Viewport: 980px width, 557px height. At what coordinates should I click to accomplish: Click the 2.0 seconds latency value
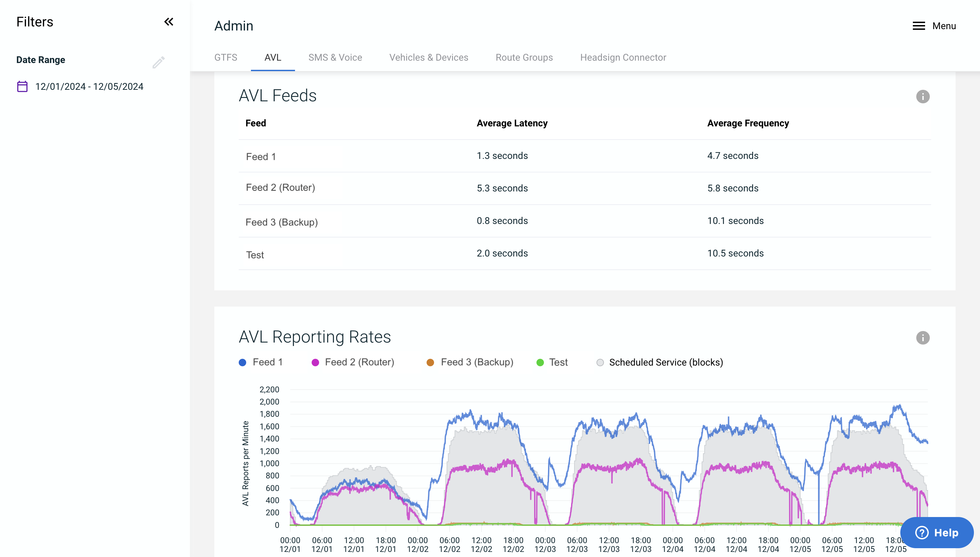coord(502,253)
